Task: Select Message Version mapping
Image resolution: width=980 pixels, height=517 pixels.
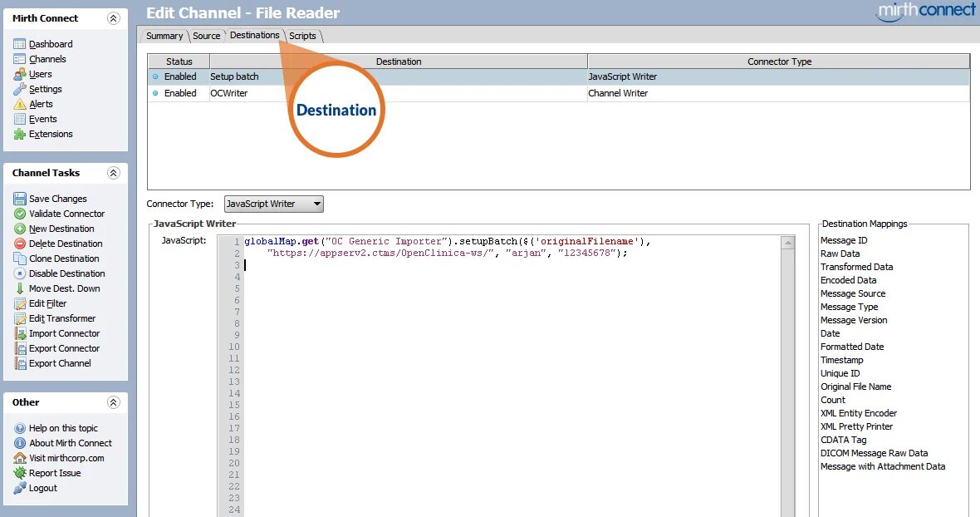Action: click(854, 320)
